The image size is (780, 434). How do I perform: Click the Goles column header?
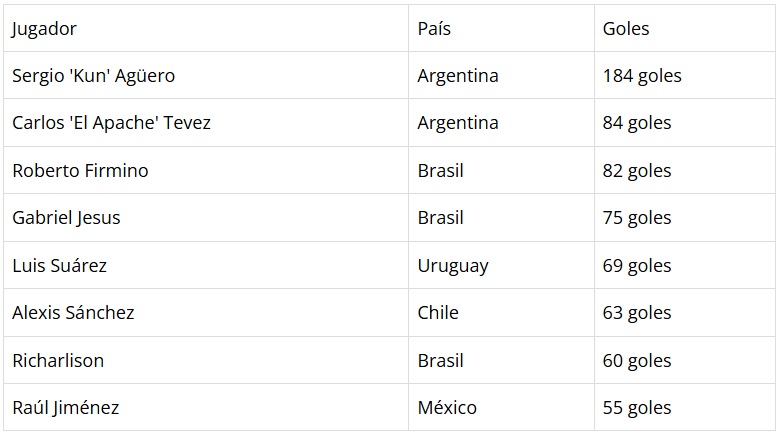coord(626,29)
